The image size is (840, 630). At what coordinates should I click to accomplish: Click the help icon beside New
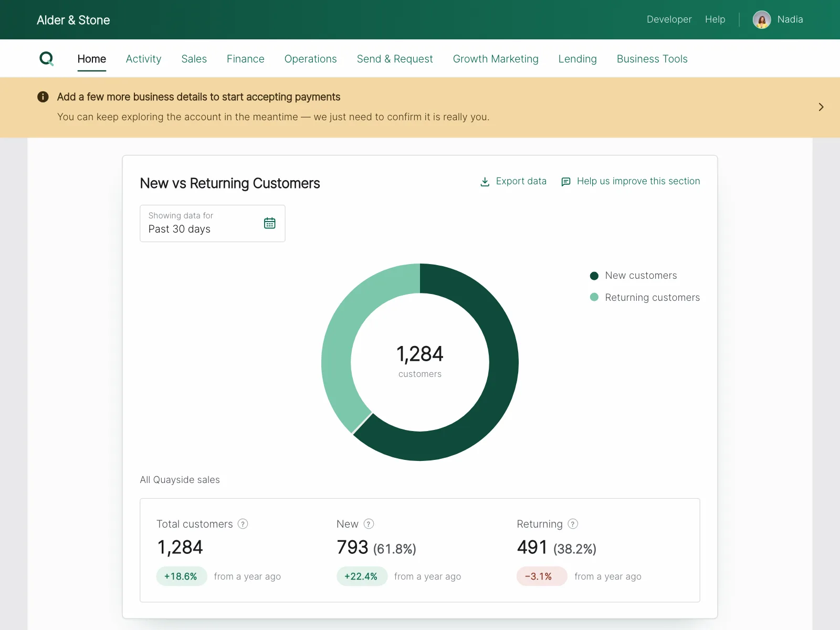point(369,524)
